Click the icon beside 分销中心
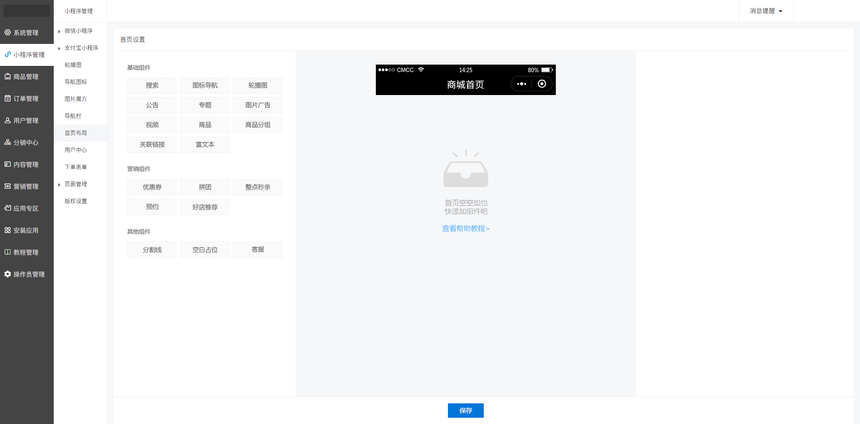 tap(7, 143)
